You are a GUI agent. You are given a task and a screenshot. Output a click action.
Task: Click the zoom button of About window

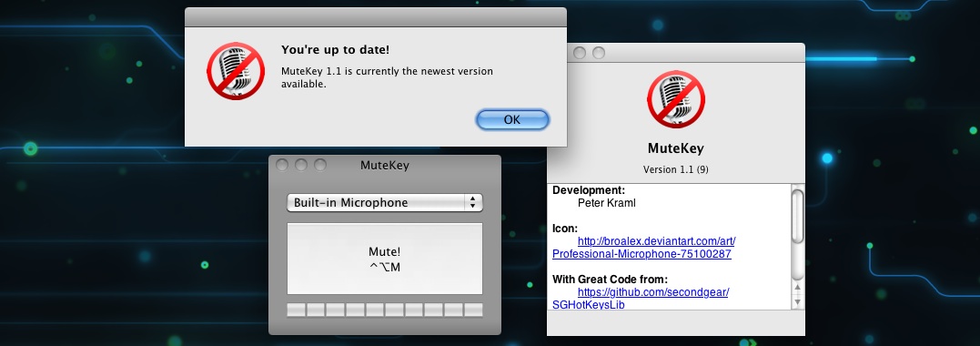pyautogui.click(x=599, y=53)
